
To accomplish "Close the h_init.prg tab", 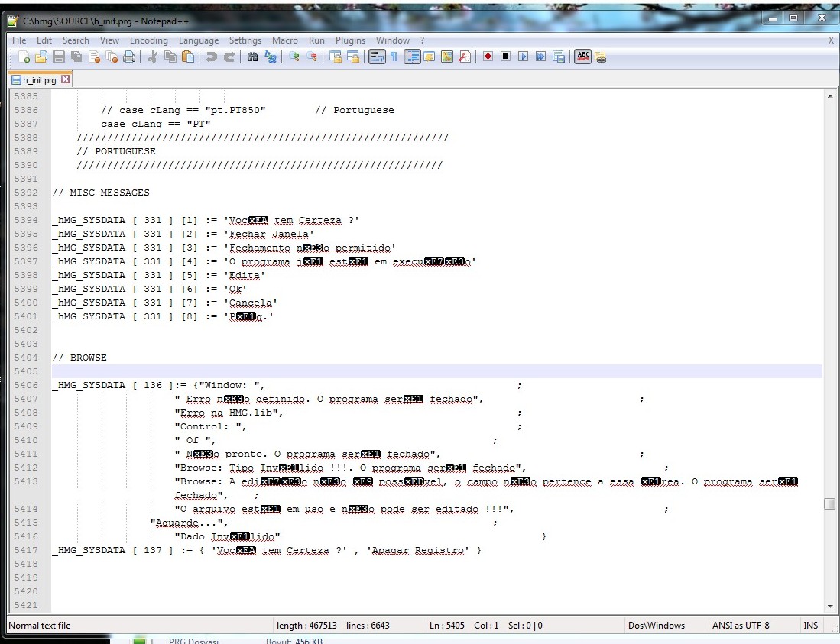I will 65,78.
